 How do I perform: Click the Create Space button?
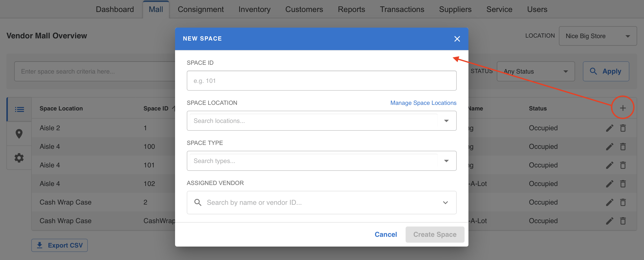click(x=435, y=235)
